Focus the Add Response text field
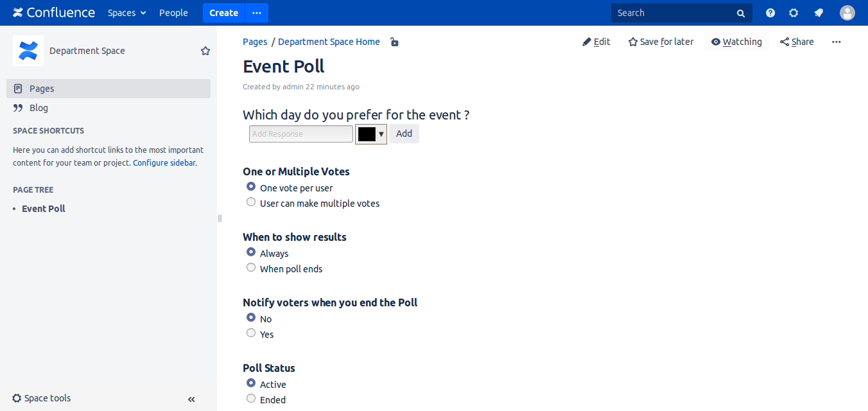Screen dimensions: 868x411 300,134
